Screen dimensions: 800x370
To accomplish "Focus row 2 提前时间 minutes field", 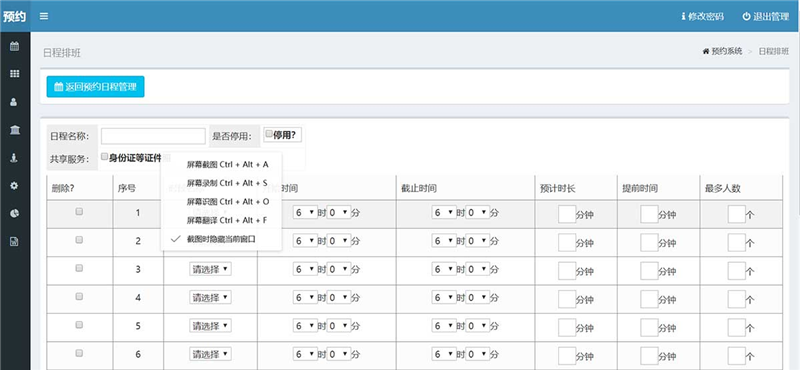I will pos(649,242).
